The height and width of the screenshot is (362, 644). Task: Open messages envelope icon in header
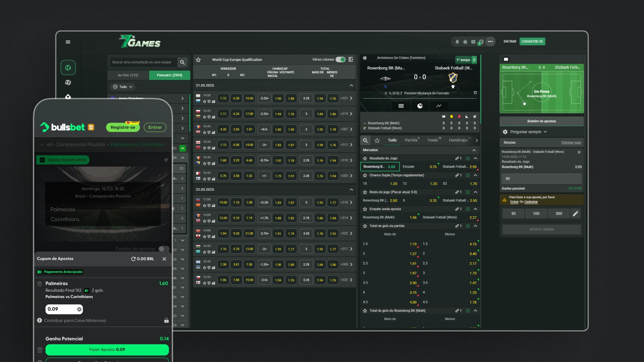pyautogui.click(x=473, y=42)
